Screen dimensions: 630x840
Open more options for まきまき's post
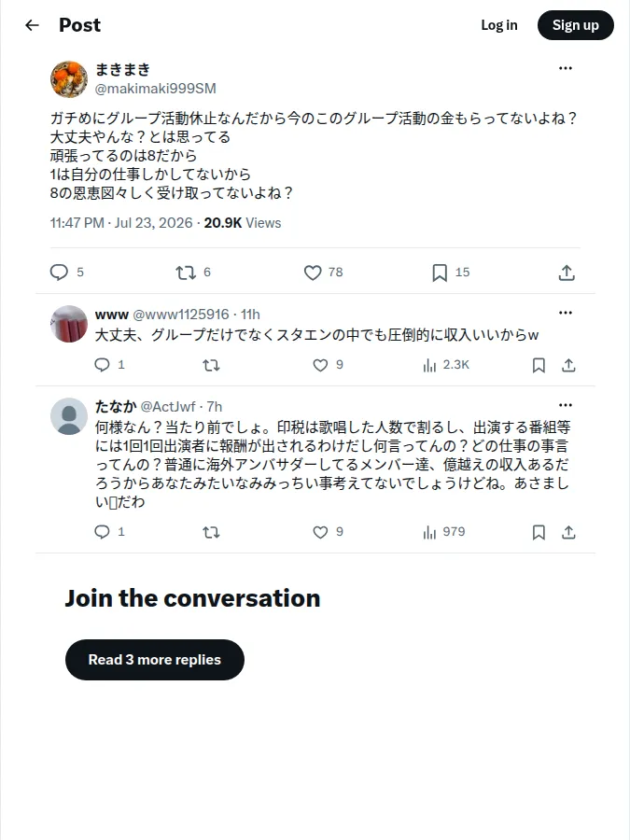click(566, 68)
